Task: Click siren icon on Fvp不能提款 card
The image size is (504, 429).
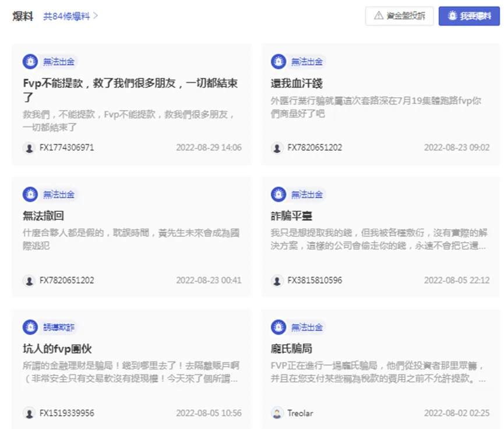Action: pos(30,61)
